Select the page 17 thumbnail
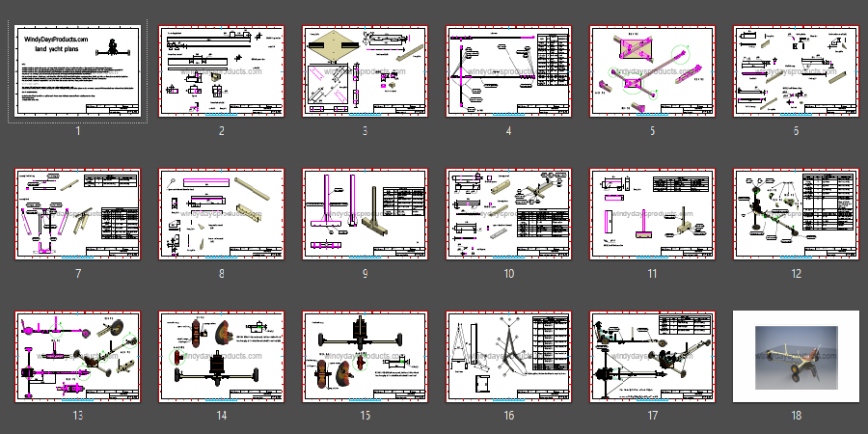 [652, 357]
